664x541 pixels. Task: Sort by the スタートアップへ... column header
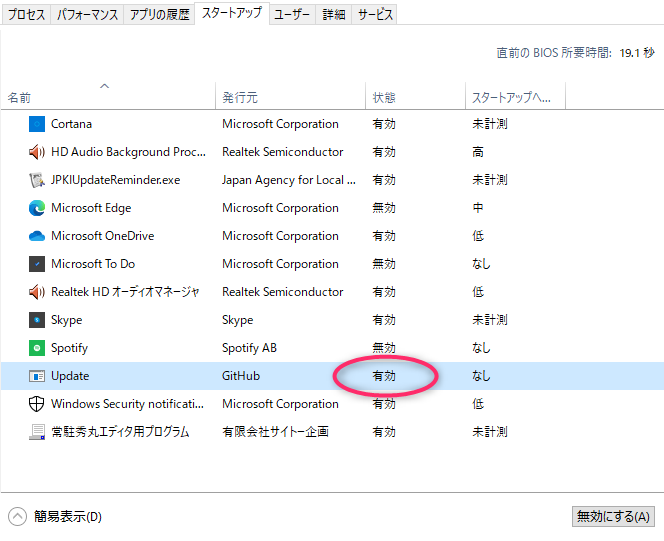pos(515,96)
